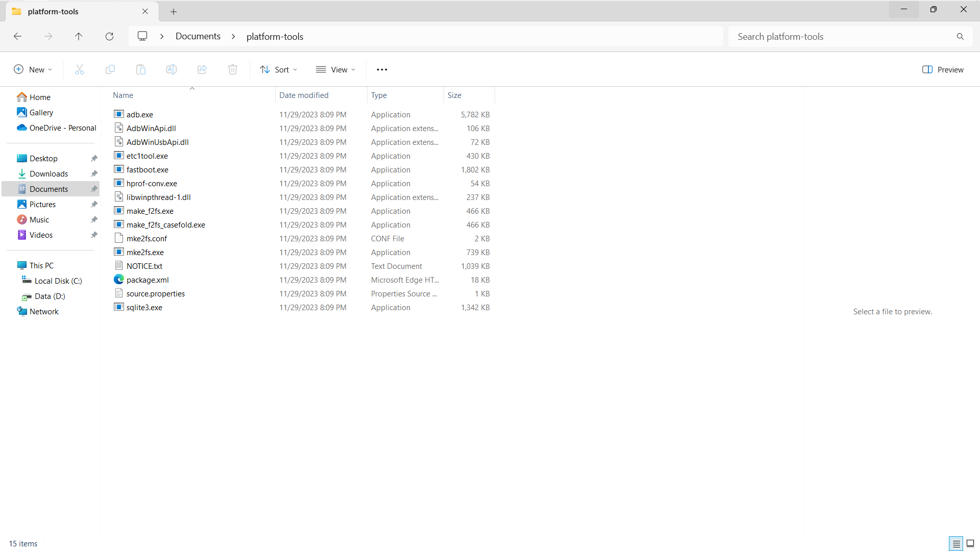Open the See more options menu

[x=382, y=69]
